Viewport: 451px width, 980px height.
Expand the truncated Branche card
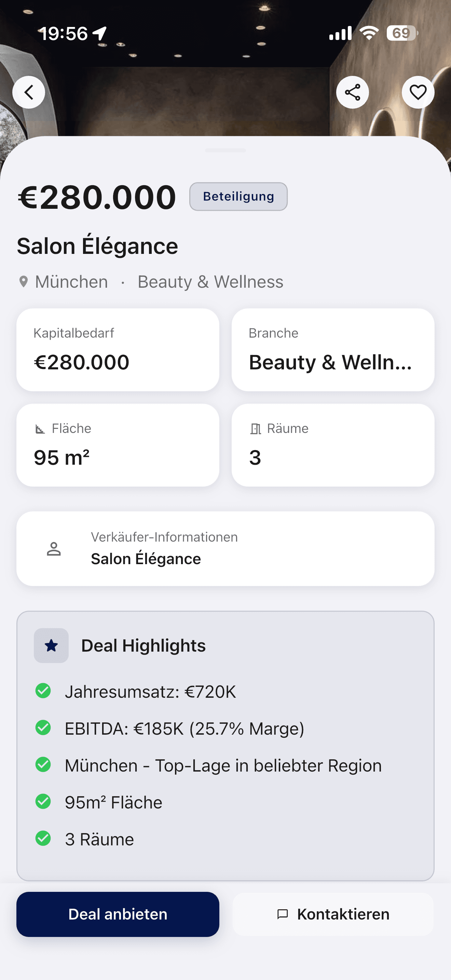point(333,350)
